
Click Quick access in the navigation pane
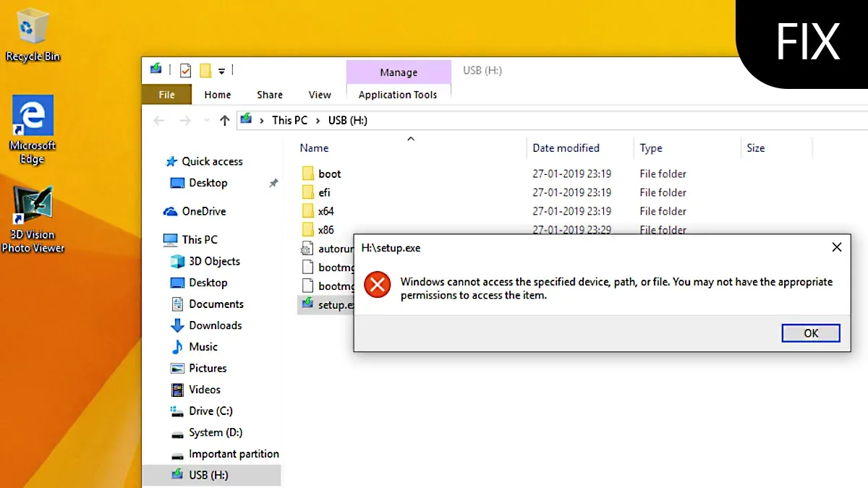point(205,161)
